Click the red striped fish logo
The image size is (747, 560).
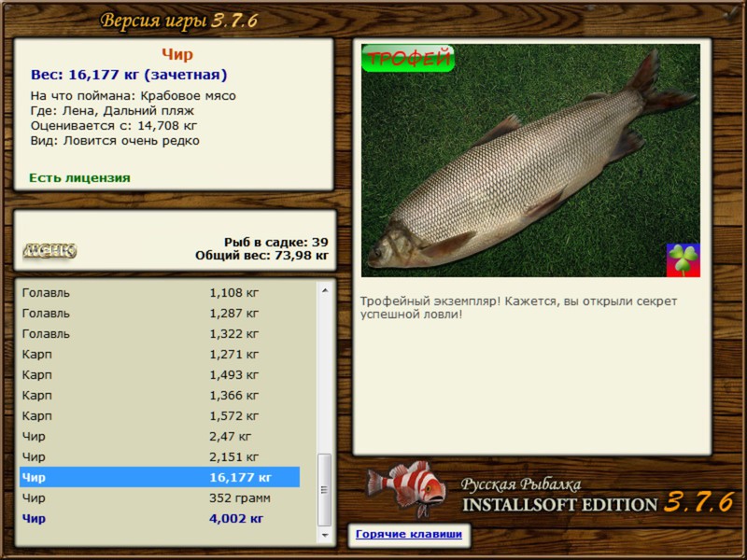[x=406, y=489]
